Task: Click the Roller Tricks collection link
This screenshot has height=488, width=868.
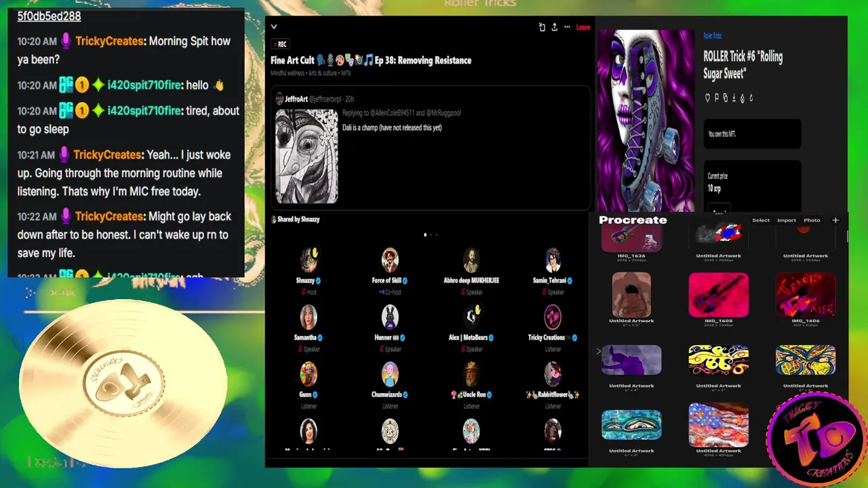Action: (x=712, y=36)
